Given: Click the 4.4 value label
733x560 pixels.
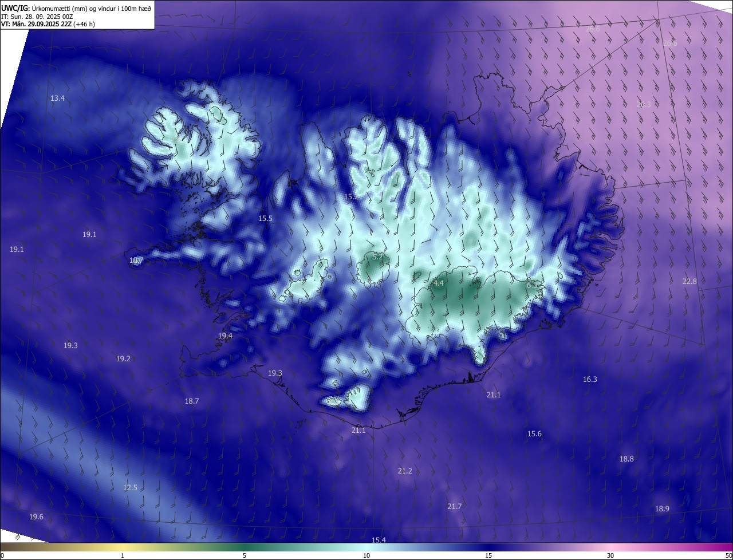Looking at the screenshot, I should [439, 283].
